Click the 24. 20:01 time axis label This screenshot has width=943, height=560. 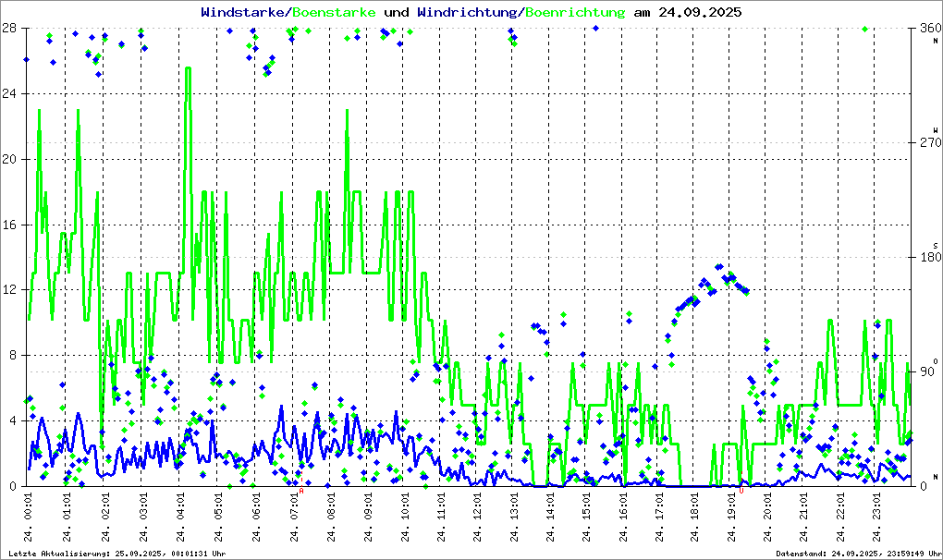tap(768, 517)
